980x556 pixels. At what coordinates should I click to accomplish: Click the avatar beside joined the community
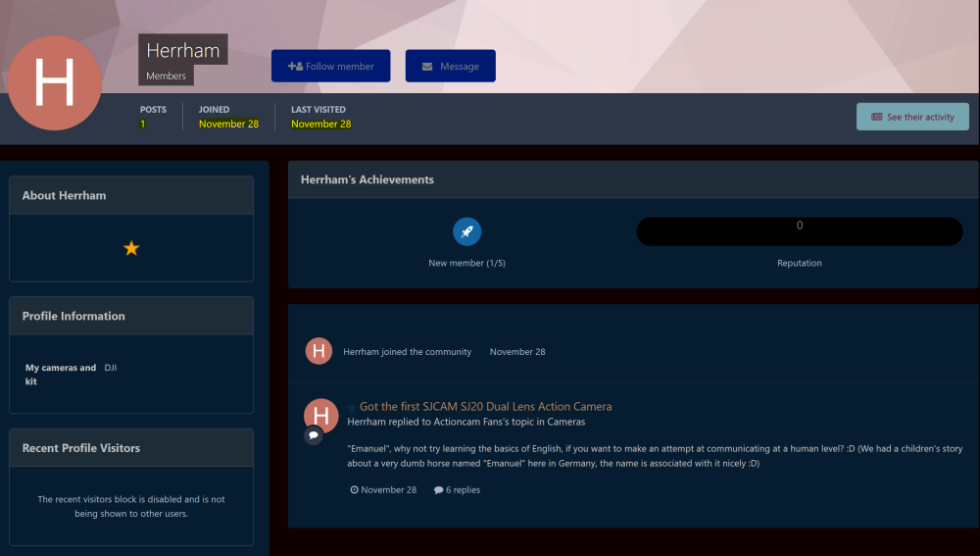tap(318, 351)
